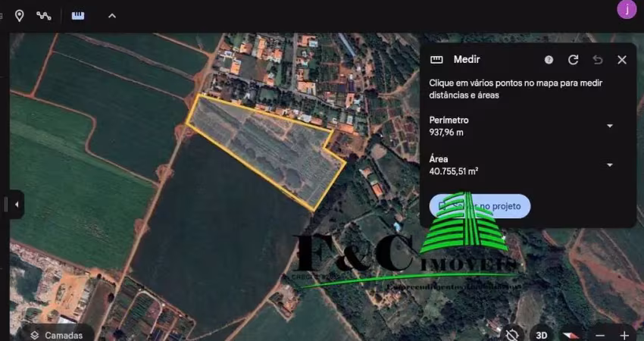Restart the measurement with the refresh icon
644x341 pixels.
[x=573, y=60]
